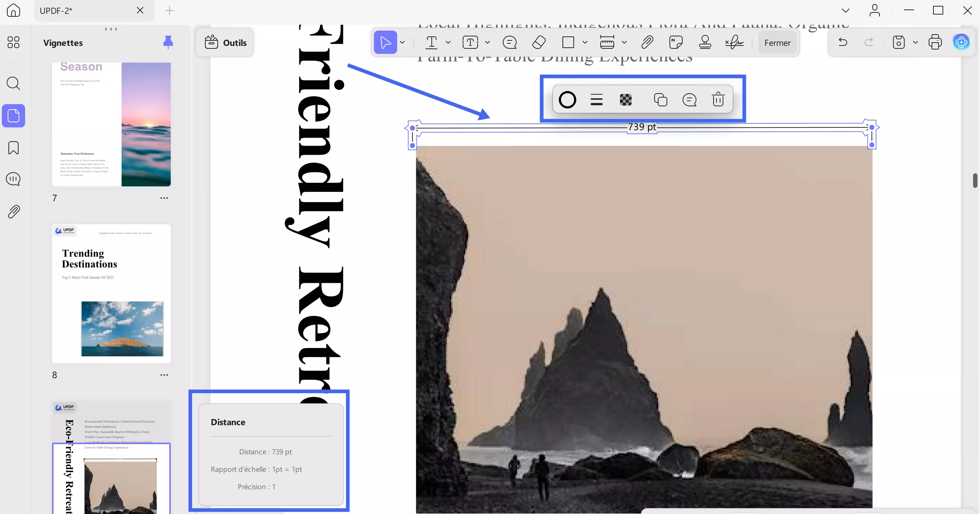Select the eraser tool
This screenshot has height=514, width=980.
click(539, 42)
